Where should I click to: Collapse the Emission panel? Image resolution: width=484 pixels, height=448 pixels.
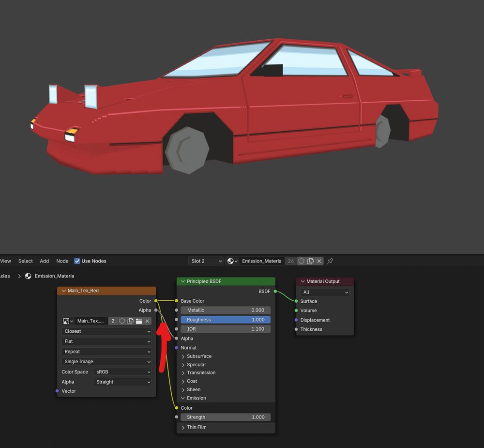click(x=183, y=398)
